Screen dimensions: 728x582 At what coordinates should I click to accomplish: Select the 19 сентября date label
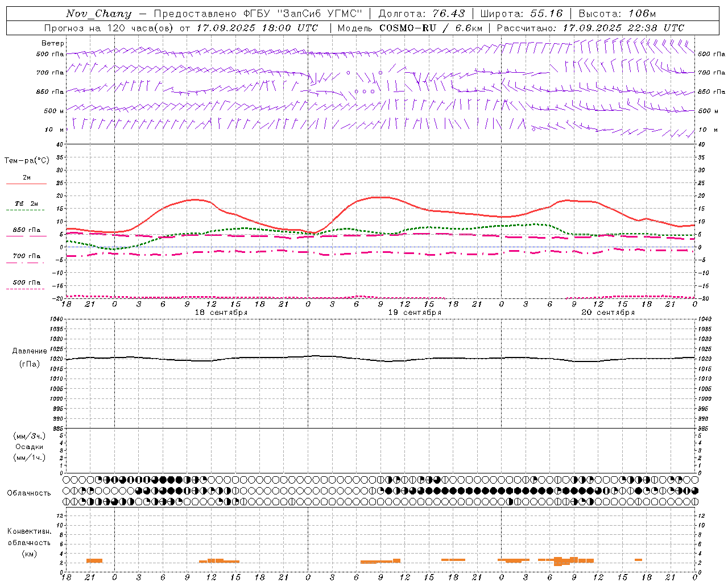tap(415, 313)
